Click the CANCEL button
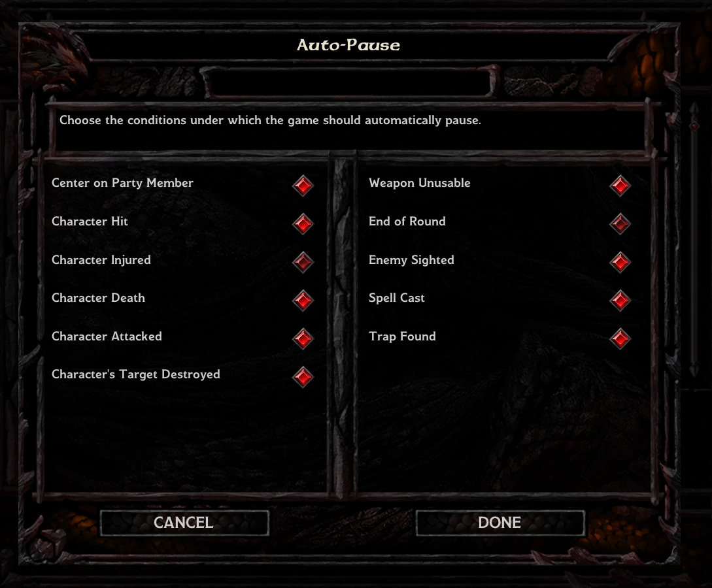Screen dimensions: 712x588 [x=184, y=523]
